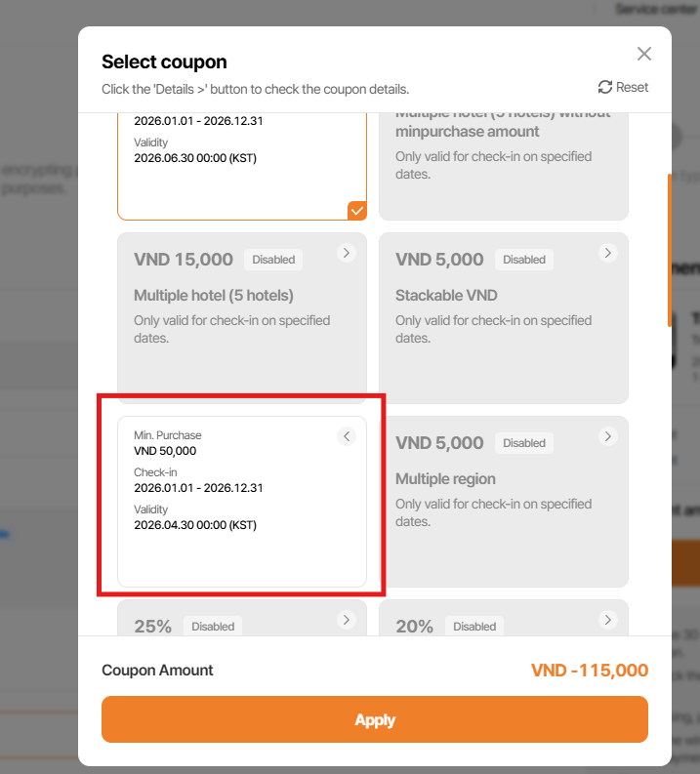
Task: Click the Multiple region coupon title
Action: [445, 479]
